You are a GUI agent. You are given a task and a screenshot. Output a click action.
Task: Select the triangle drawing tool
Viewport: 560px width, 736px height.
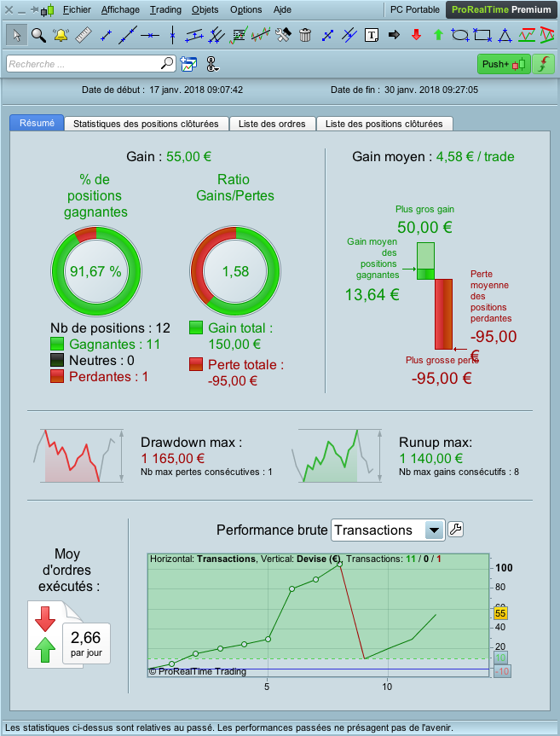tap(505, 35)
